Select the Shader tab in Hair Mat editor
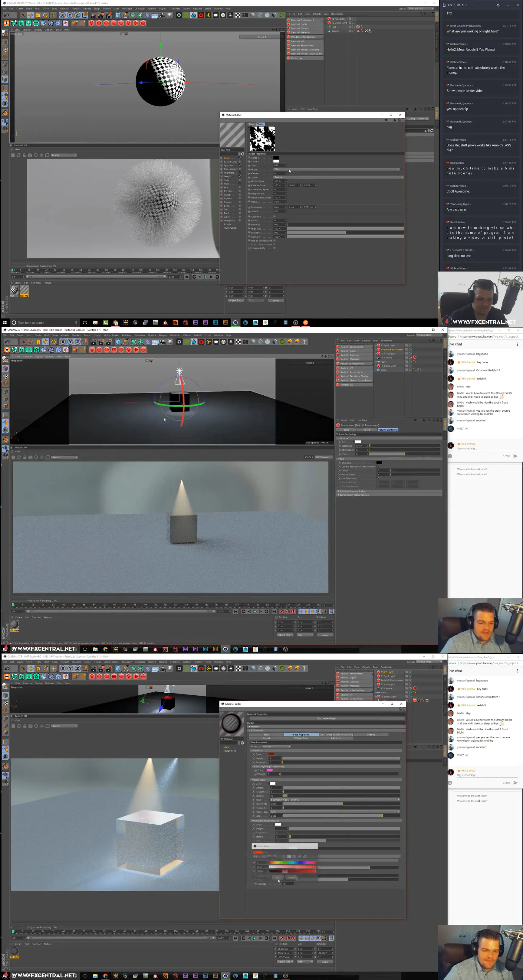Screen dimensions: 523x980 coord(260,124)
